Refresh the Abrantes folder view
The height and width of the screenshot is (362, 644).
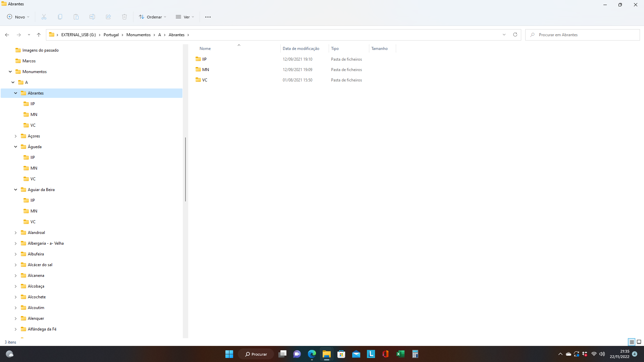(x=515, y=35)
